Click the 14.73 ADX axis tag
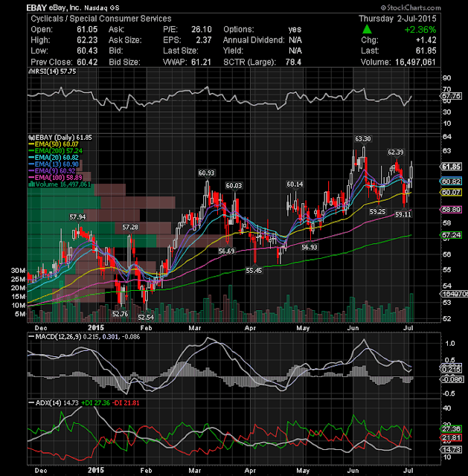This screenshot has height=476, width=468. tap(452, 449)
